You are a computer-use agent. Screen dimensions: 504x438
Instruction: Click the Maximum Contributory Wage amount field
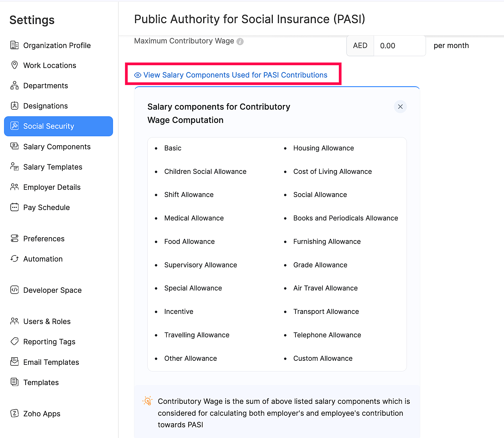(399, 46)
